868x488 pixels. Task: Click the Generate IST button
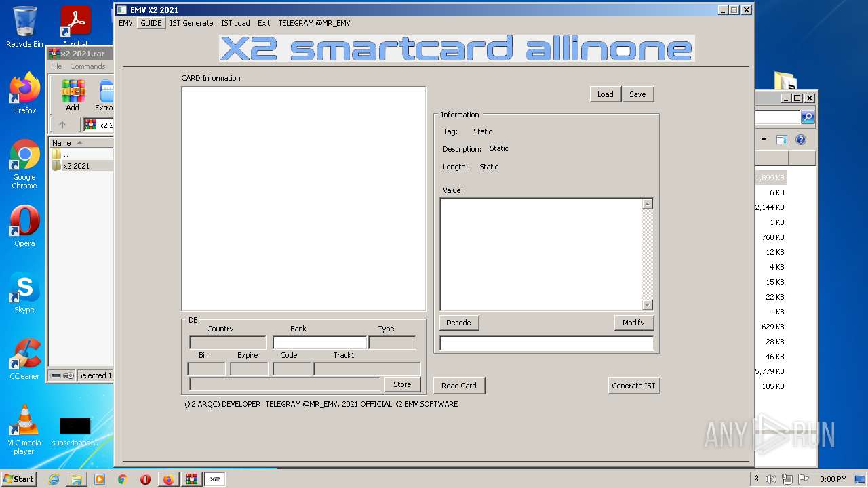pos(633,386)
